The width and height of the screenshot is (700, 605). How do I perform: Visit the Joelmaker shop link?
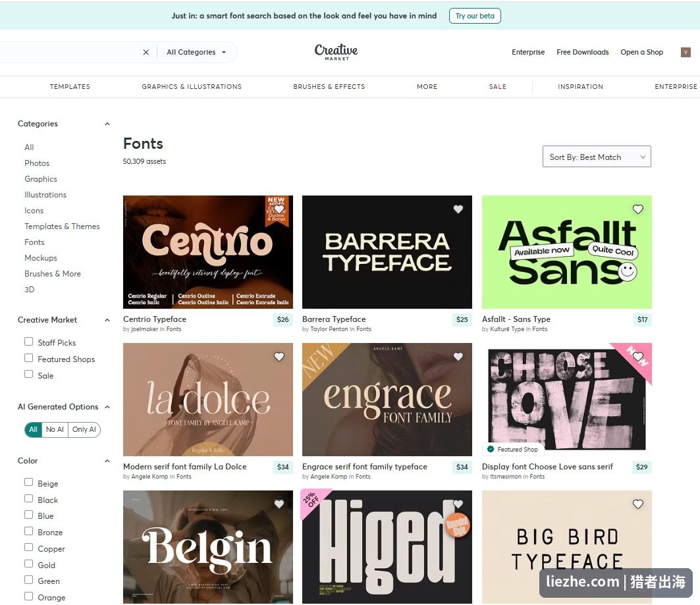point(145,329)
